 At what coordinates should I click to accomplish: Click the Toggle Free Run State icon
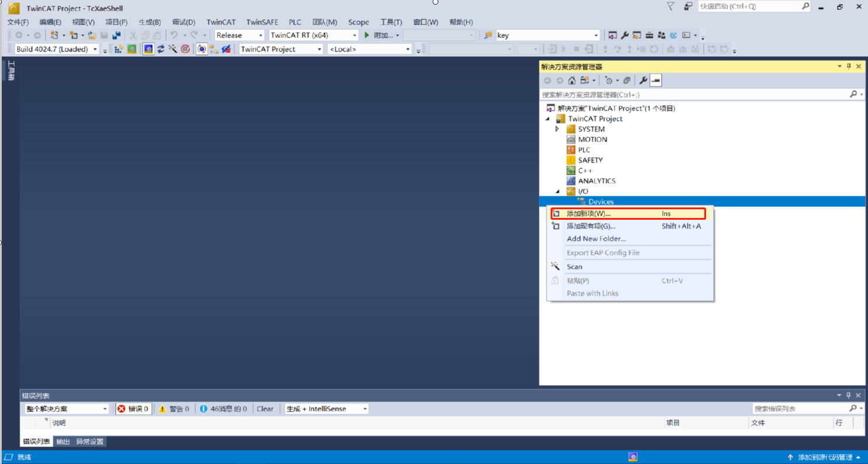coord(185,49)
